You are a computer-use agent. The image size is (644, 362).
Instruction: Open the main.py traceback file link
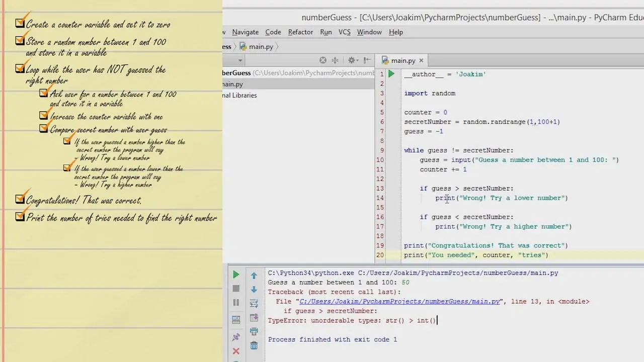(399, 302)
